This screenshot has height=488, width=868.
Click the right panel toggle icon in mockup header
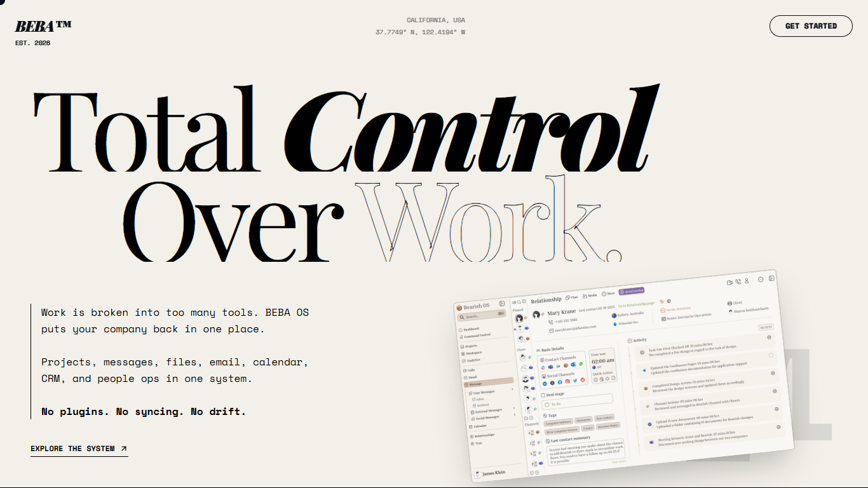click(771, 278)
